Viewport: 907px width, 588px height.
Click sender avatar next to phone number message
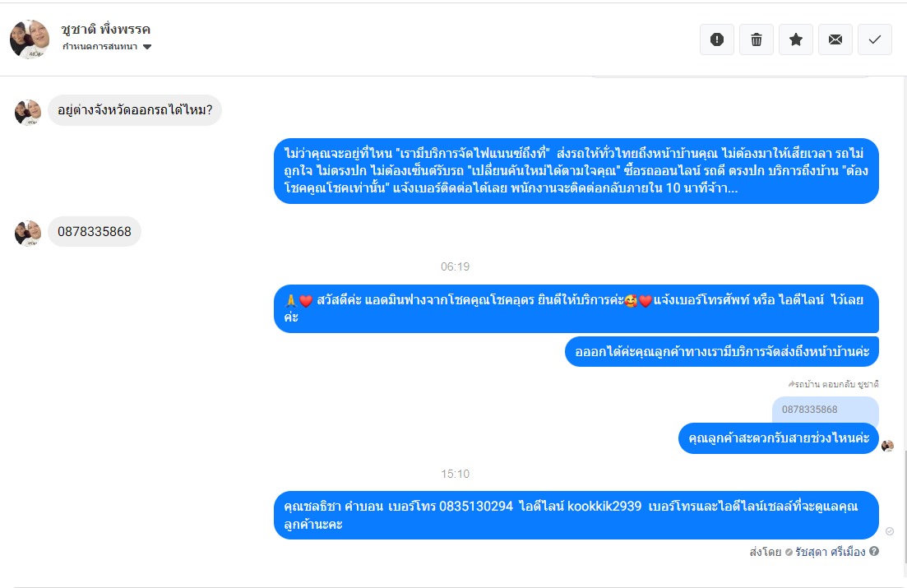[x=28, y=233]
